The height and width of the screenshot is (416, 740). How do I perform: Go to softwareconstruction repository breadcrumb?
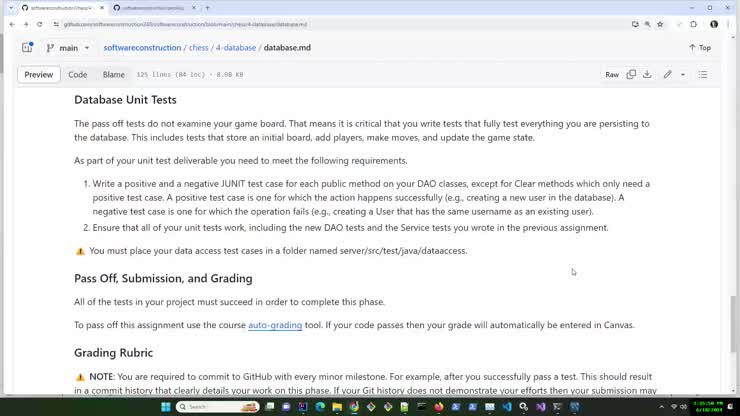142,48
